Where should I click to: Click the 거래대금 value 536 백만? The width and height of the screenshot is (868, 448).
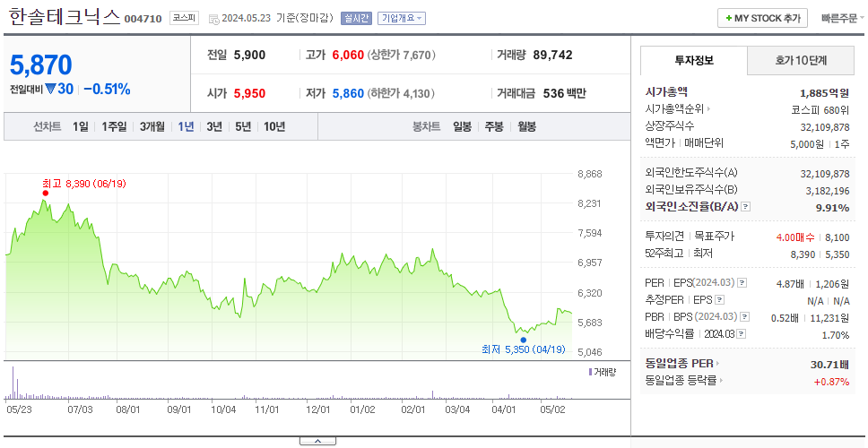(564, 93)
